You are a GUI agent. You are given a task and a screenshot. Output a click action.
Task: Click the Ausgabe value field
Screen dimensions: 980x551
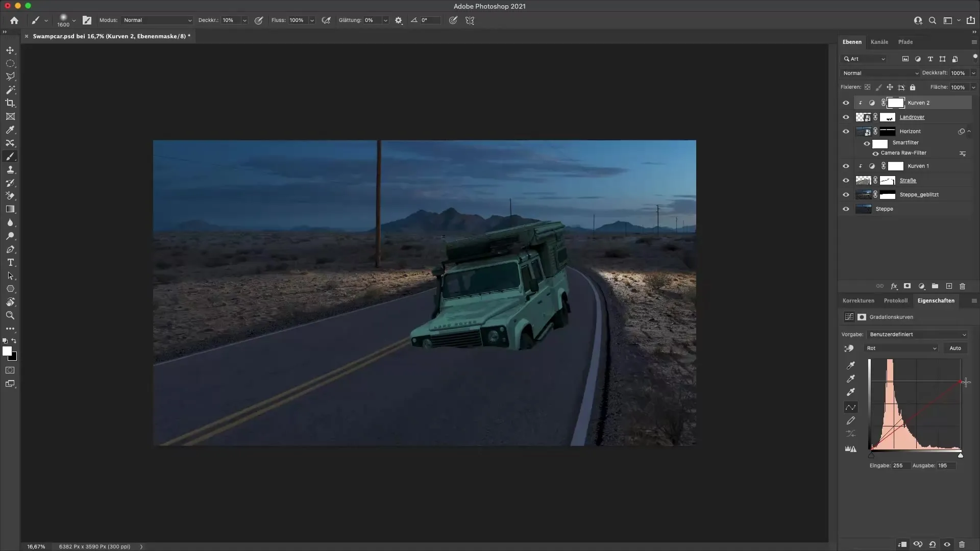pos(946,465)
